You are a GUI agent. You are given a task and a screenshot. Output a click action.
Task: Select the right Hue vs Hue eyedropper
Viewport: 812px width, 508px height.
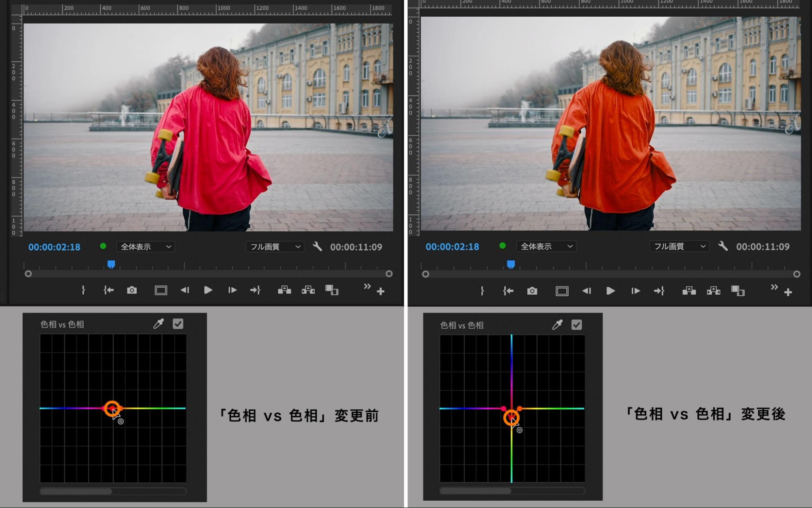[x=557, y=325]
